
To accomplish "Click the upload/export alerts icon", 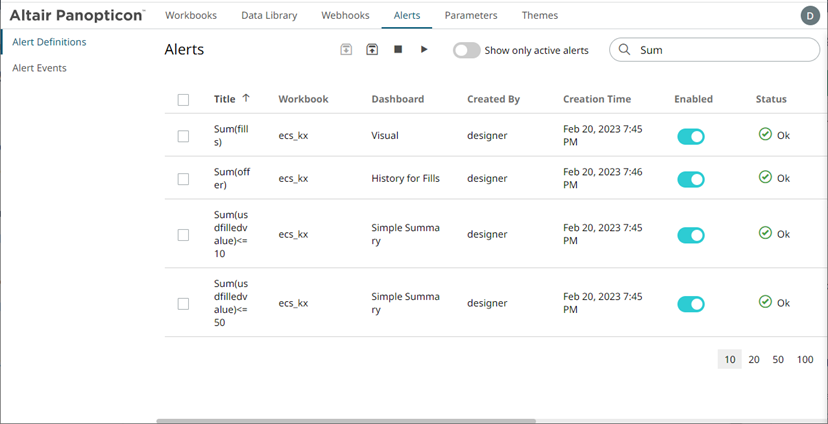I will [371, 50].
